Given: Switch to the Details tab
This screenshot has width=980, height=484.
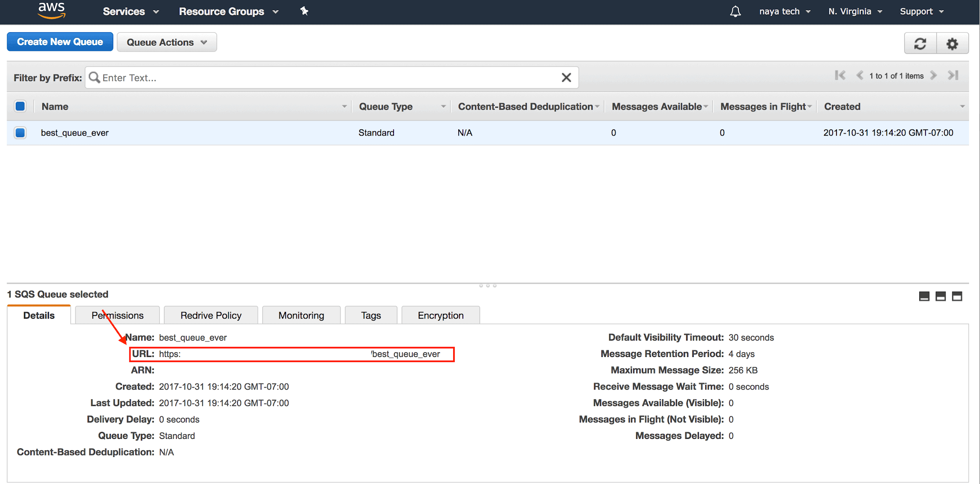Looking at the screenshot, I should coord(39,315).
